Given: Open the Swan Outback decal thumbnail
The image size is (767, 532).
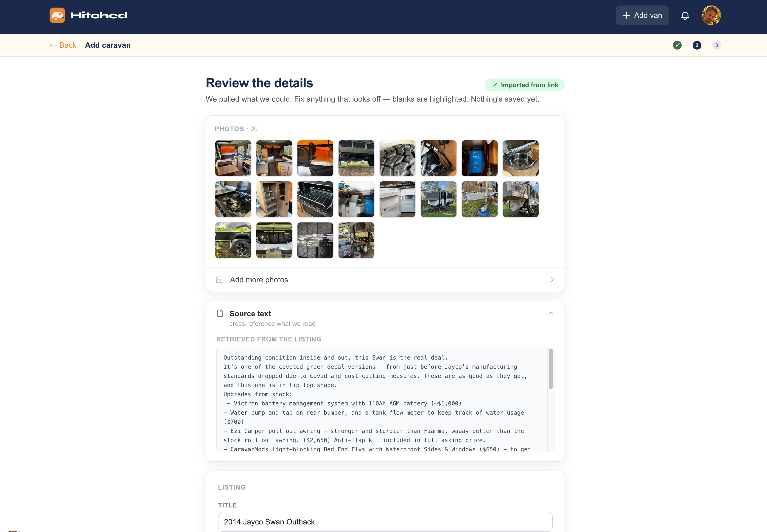Looking at the screenshot, I should [233, 240].
